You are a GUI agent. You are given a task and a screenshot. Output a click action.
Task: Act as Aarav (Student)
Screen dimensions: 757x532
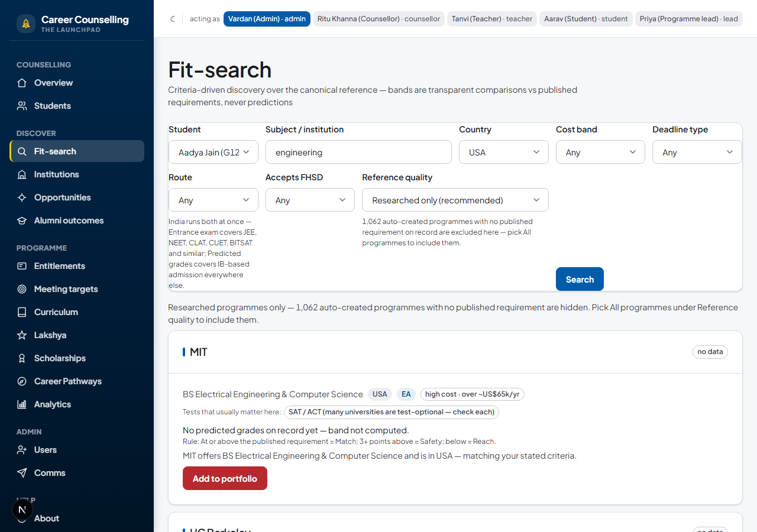(x=586, y=19)
